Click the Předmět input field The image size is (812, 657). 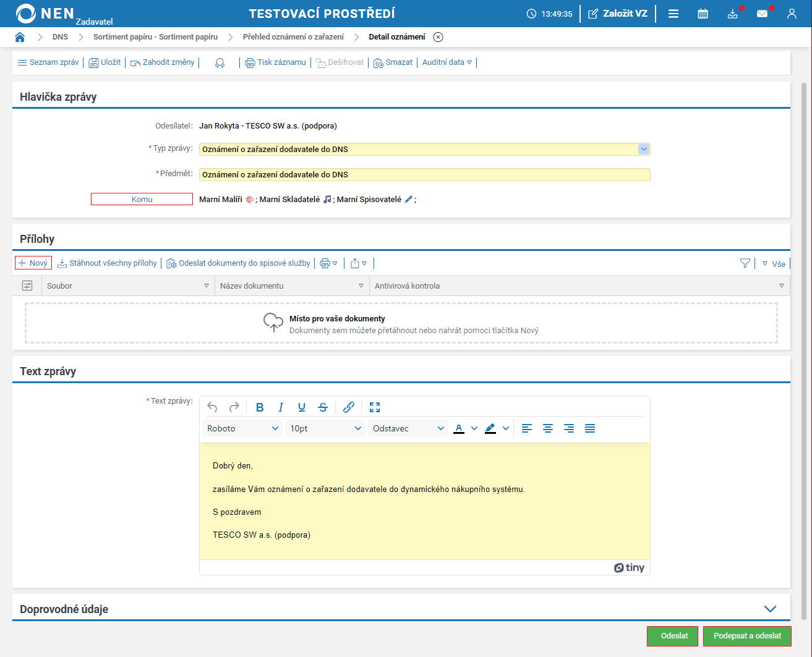pyautogui.click(x=424, y=175)
